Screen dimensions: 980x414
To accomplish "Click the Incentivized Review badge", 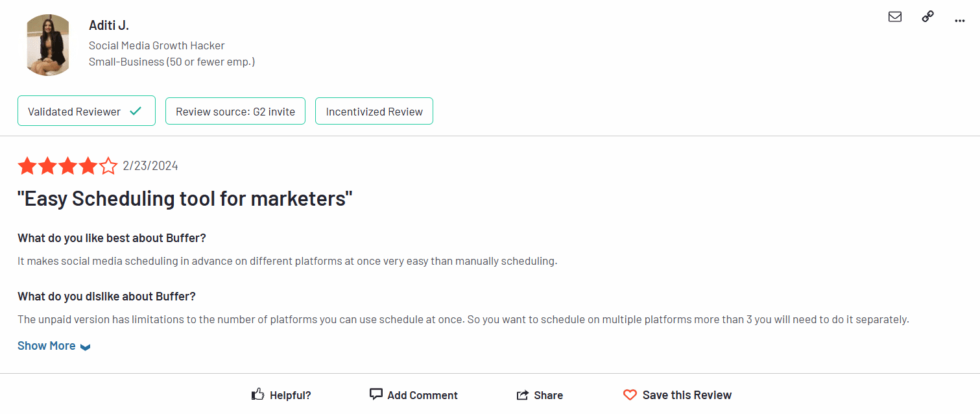I will pyautogui.click(x=374, y=111).
